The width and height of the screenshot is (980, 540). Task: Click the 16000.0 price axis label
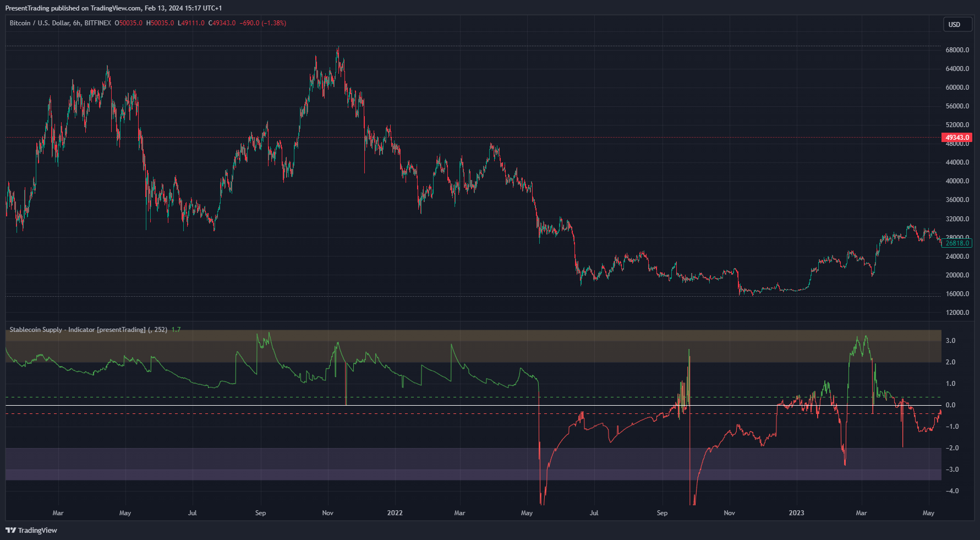(x=957, y=294)
